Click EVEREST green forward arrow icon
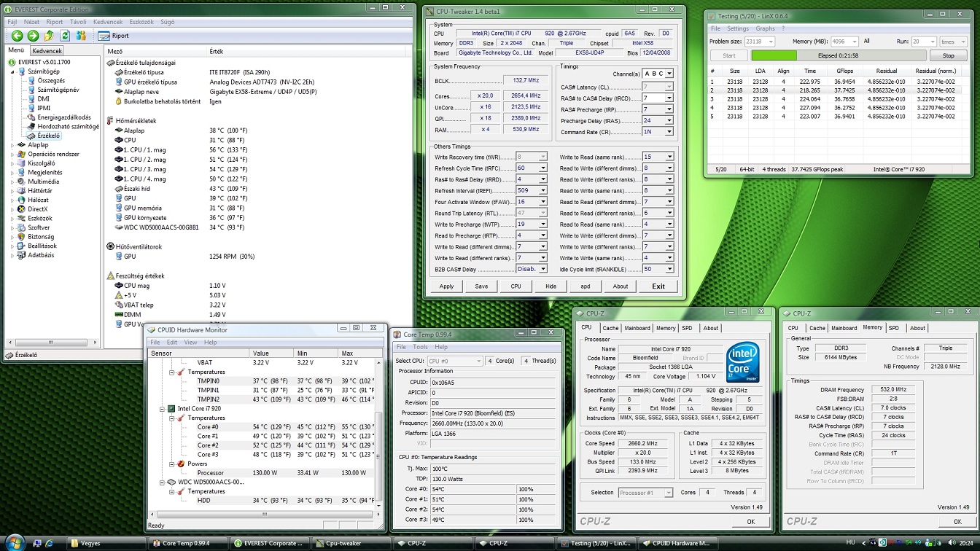Viewport: 980px width, 551px height. click(x=33, y=36)
